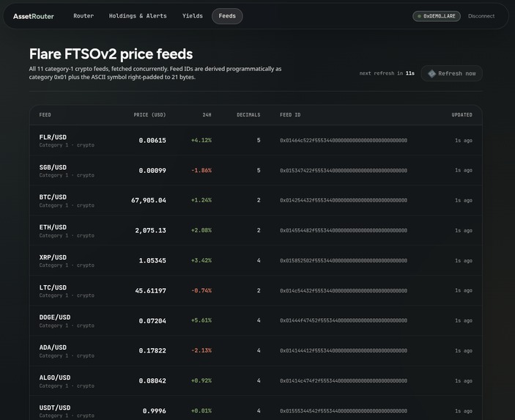The width and height of the screenshot is (515, 420).
Task: Select the Feeds tab
Action: 227,16
